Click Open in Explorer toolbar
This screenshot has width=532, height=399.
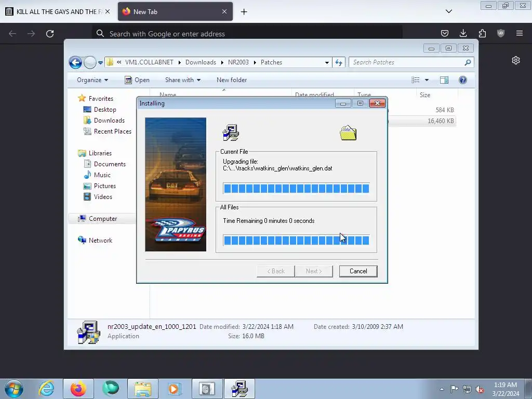(x=137, y=80)
